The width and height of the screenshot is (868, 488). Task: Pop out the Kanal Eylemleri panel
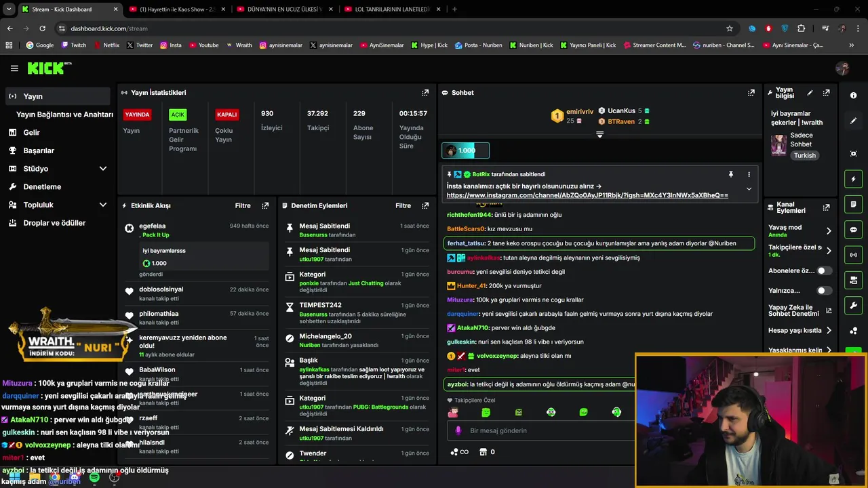[x=826, y=207]
